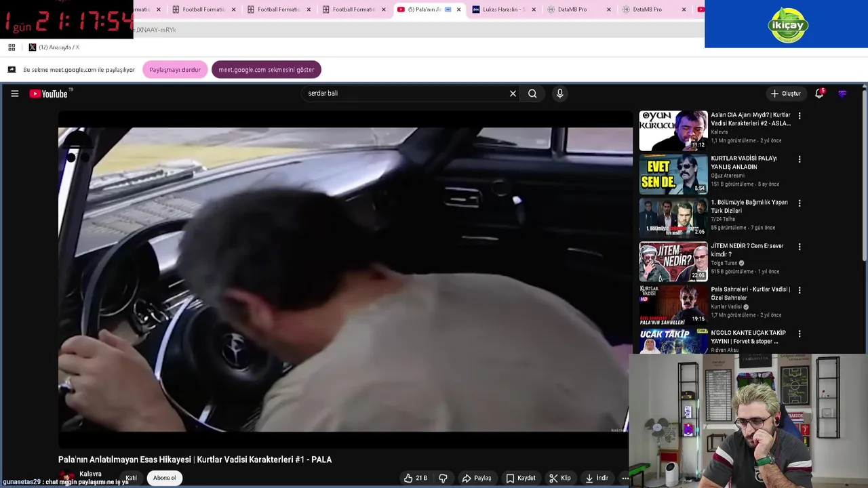Open options for 'Pala Sahneleri' video
This screenshot has height=488, width=868.
pyautogui.click(x=800, y=290)
